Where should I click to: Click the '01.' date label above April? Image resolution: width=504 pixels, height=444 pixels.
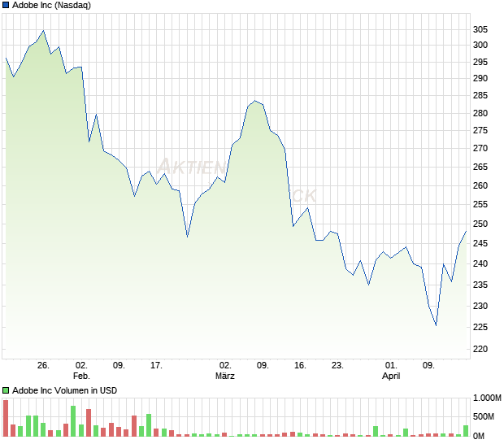[391, 366]
